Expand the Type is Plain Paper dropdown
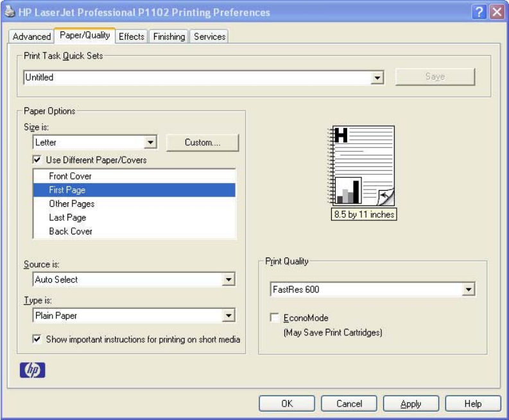Screen dimensions: 509x420 229,315
